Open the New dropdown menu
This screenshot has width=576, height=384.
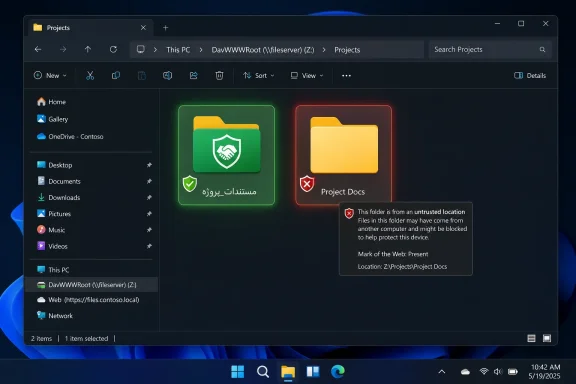[x=50, y=75]
